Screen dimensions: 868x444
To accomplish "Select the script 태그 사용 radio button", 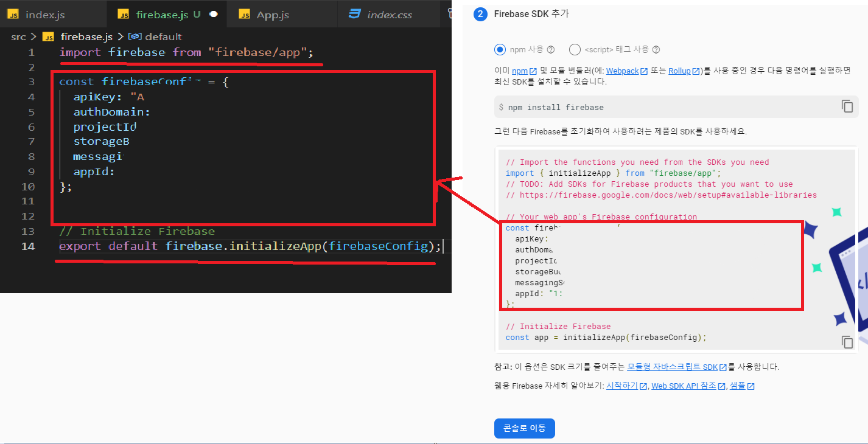I will point(575,50).
